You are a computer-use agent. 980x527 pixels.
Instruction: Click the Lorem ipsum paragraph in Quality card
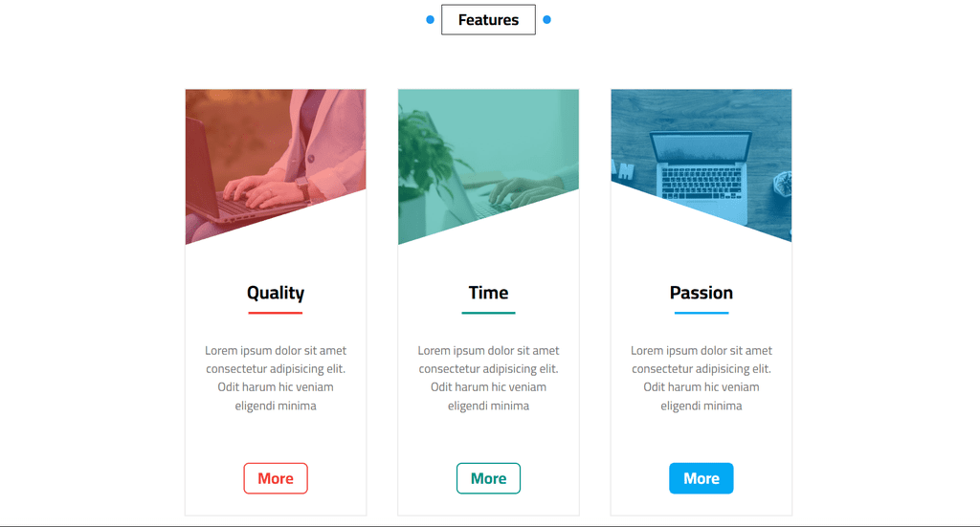coord(276,378)
